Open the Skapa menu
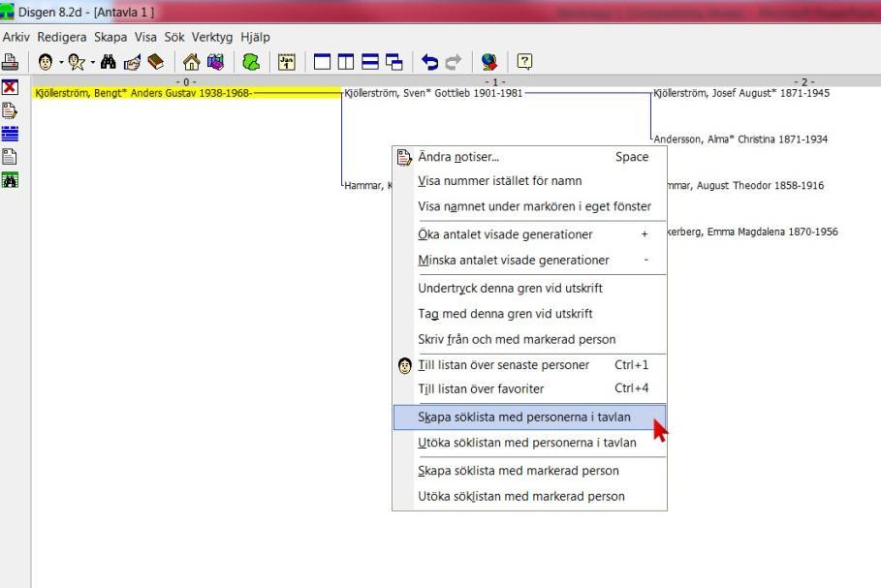This screenshot has width=881, height=588. (110, 37)
